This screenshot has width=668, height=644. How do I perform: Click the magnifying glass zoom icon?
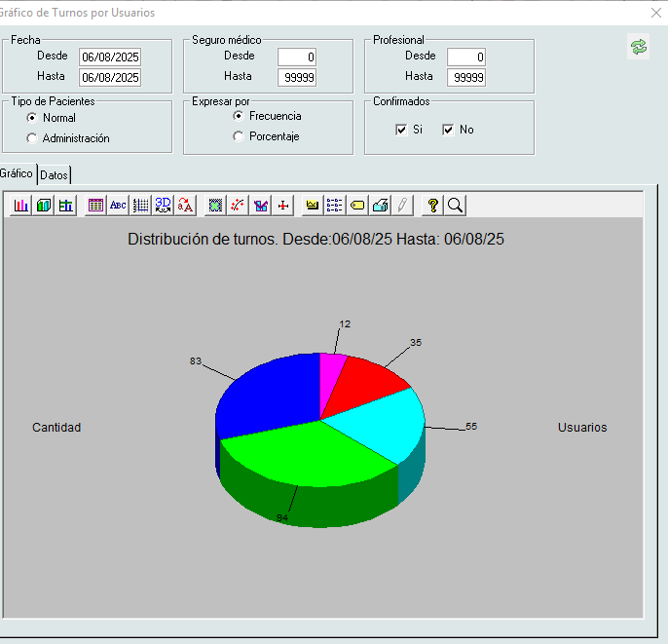[x=455, y=205]
